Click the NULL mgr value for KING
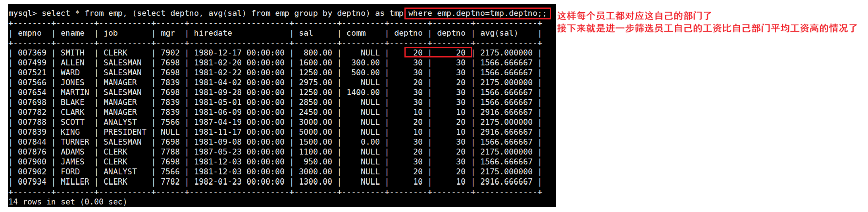 pyautogui.click(x=170, y=132)
